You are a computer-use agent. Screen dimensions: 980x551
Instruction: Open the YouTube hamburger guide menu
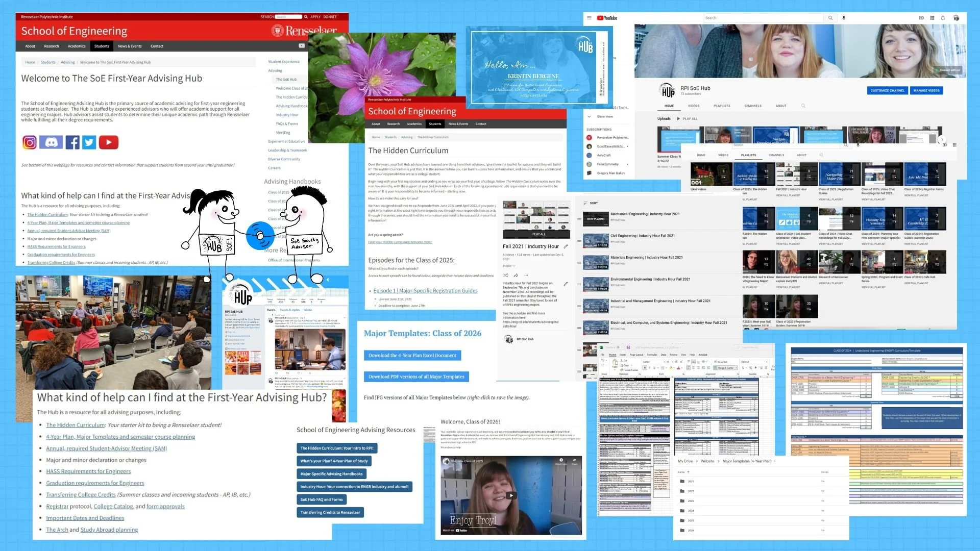pyautogui.click(x=589, y=18)
